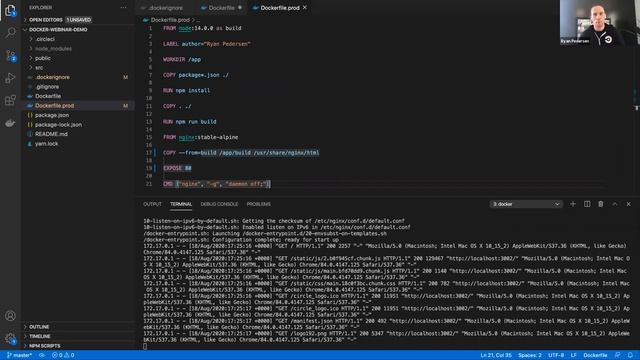Click Dockerfile.prod in the breadcrumb
640x360 pixels.
coord(170,20)
